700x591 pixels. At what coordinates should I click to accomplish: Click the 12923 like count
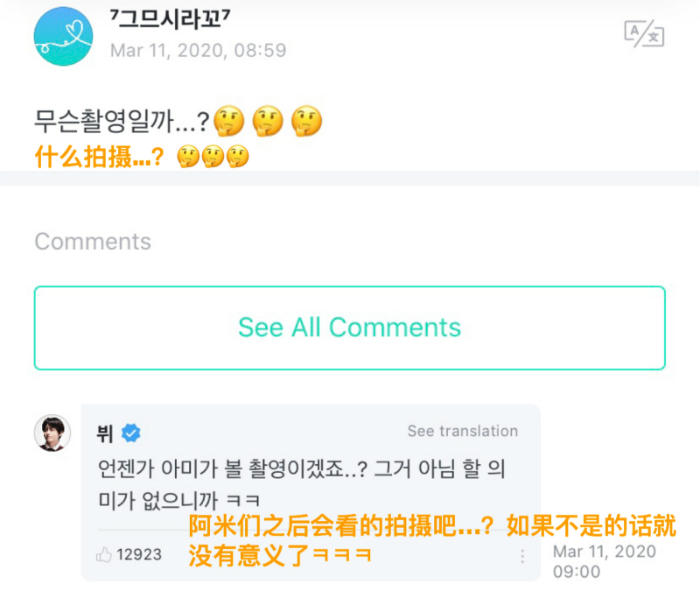139,554
